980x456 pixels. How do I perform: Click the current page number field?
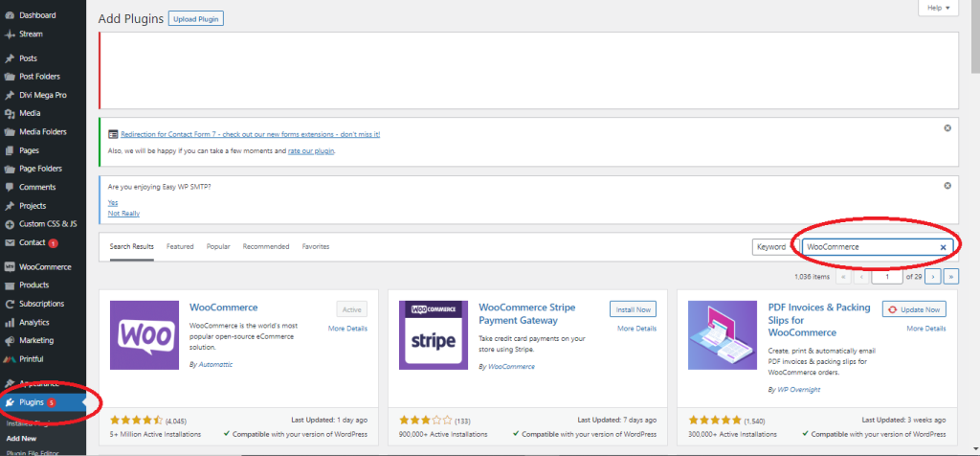[x=887, y=276]
